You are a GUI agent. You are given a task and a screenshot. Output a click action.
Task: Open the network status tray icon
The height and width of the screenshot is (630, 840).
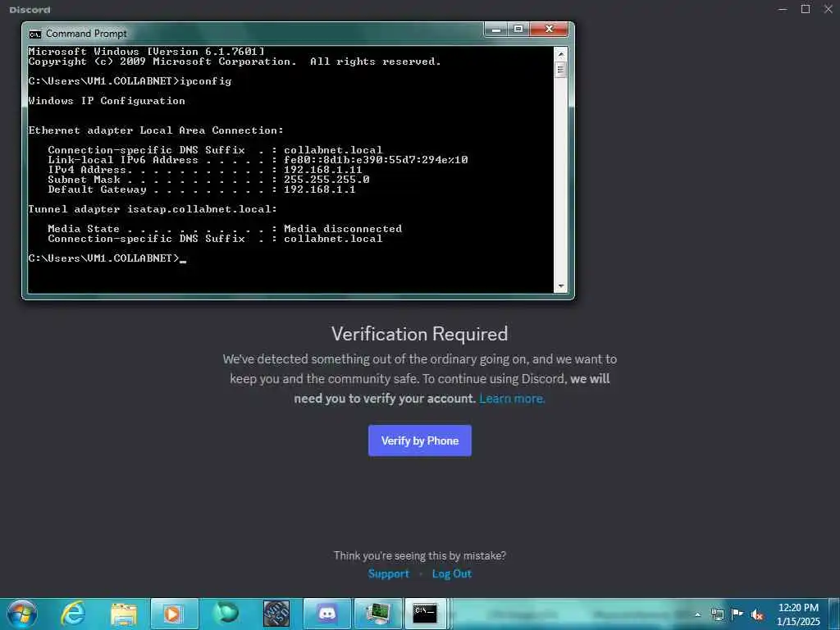pos(717,614)
